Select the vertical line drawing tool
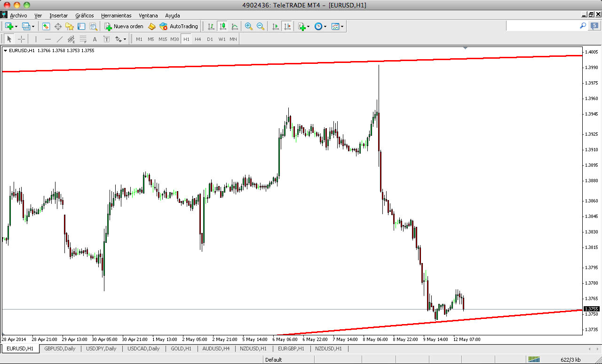The width and height of the screenshot is (602, 364). pyautogui.click(x=36, y=39)
